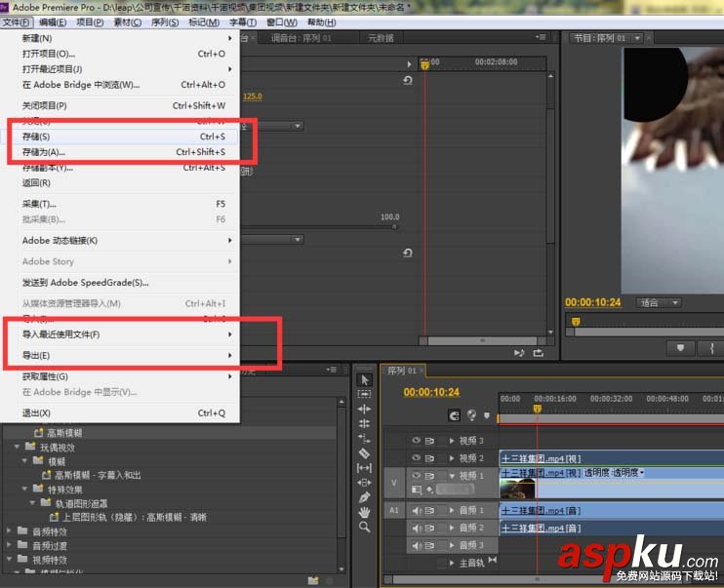Open program monitor sequence dropdown arrow

tap(638, 38)
